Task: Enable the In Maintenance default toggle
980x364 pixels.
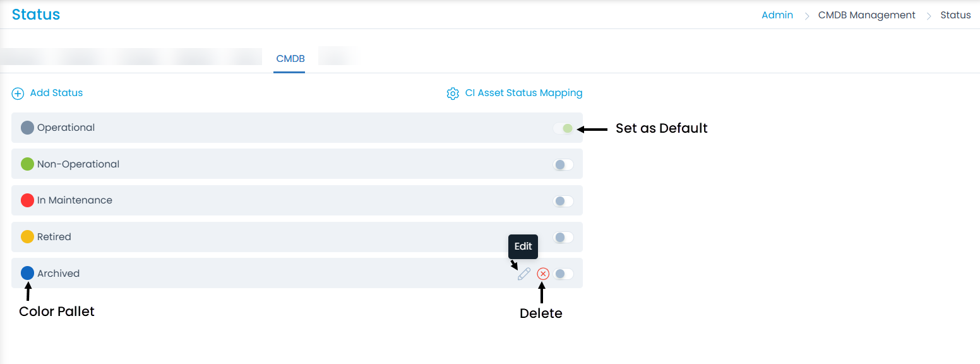Action: click(x=563, y=201)
